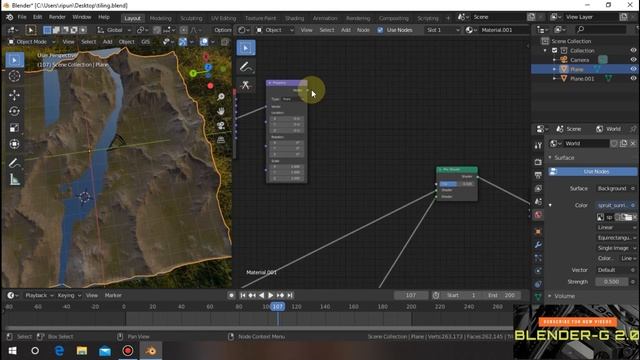Click current frame marker 107 in timeline

point(278,307)
